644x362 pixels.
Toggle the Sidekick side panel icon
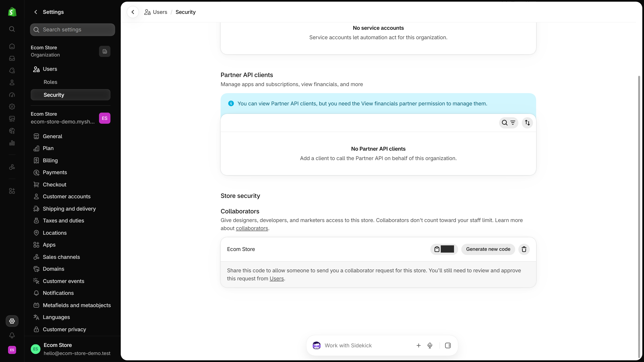tap(448, 346)
